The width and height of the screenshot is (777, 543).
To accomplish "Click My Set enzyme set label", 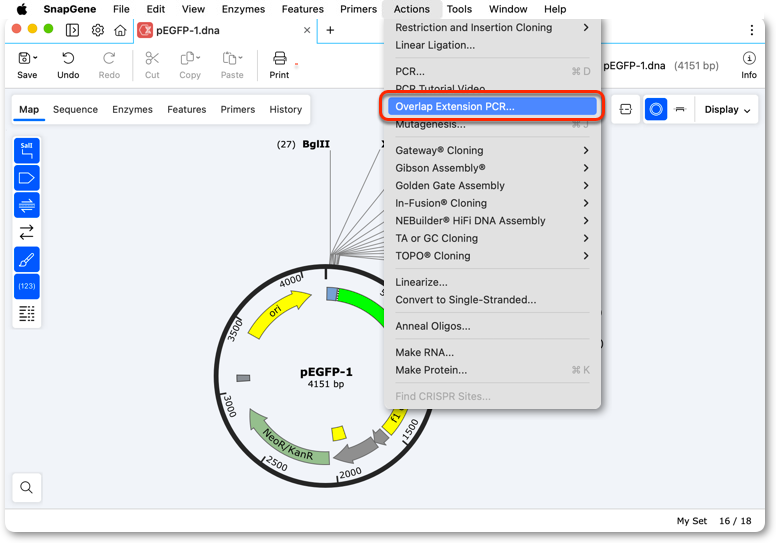I will point(692,521).
